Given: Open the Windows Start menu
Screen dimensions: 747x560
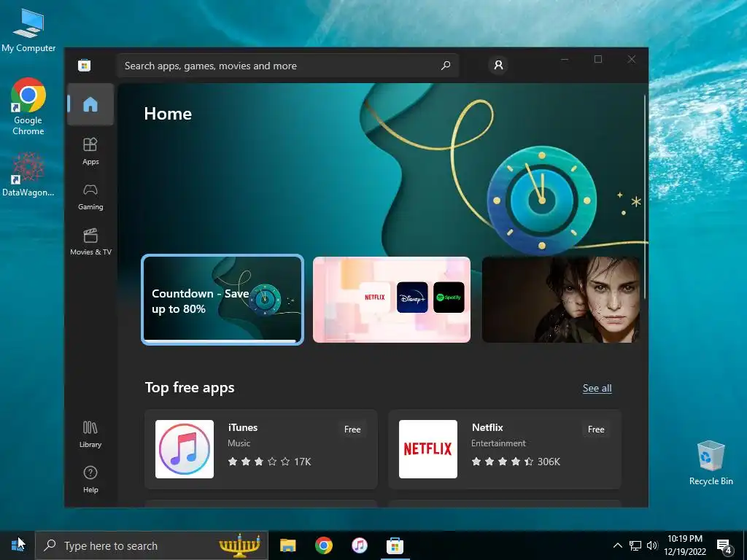Looking at the screenshot, I should (x=18, y=545).
